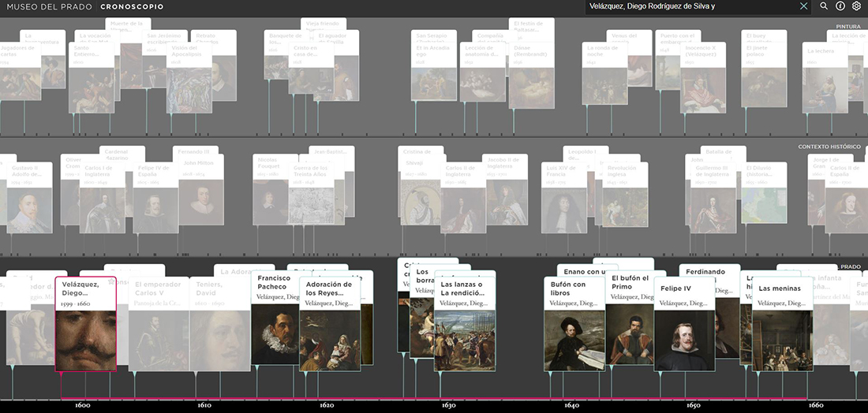
Task: Open the Felipe IV portrait by Velázquez
Action: [x=684, y=324]
